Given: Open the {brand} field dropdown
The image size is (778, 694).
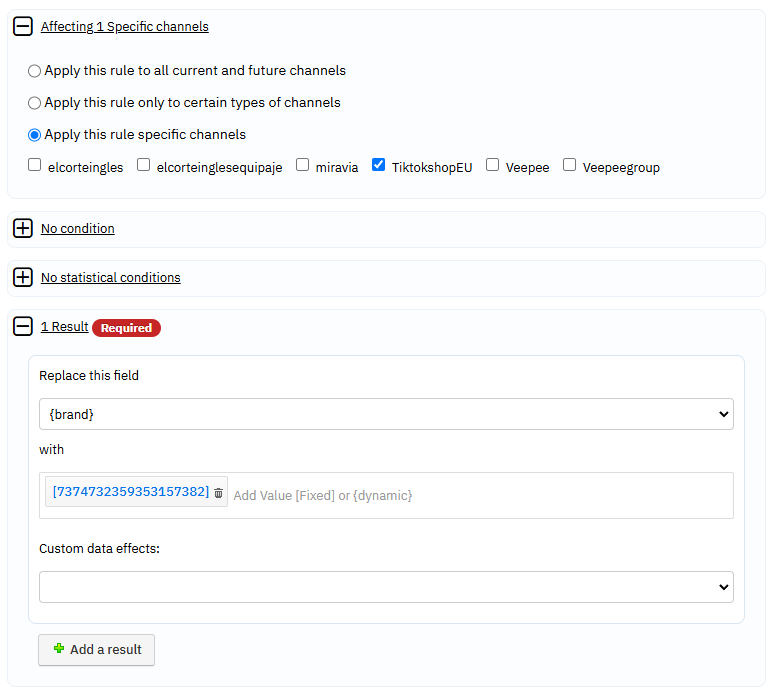Looking at the screenshot, I should pyautogui.click(x=386, y=414).
